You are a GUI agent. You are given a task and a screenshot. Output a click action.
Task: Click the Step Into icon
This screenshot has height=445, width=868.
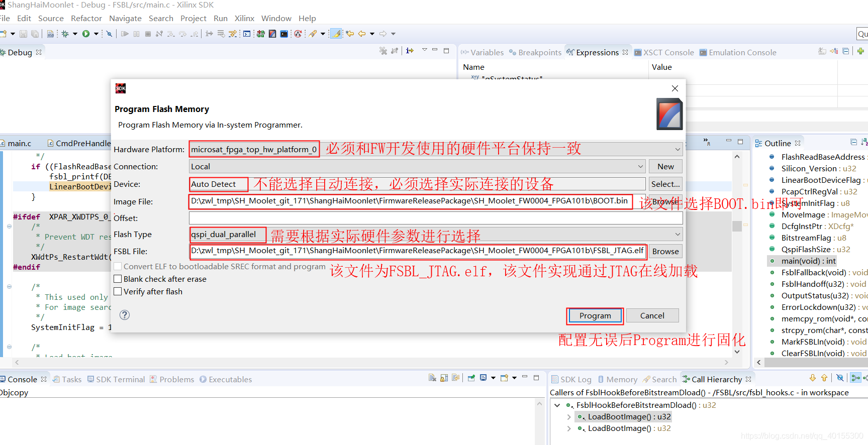[x=171, y=34]
